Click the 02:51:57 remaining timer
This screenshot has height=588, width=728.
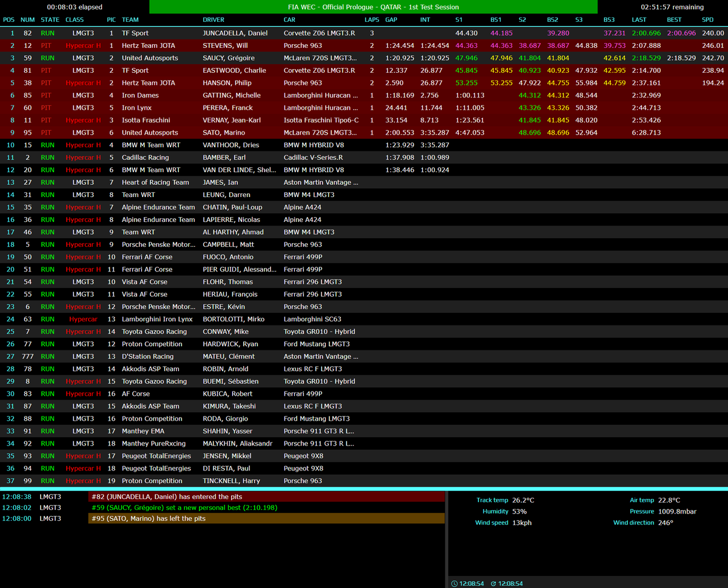point(672,7)
